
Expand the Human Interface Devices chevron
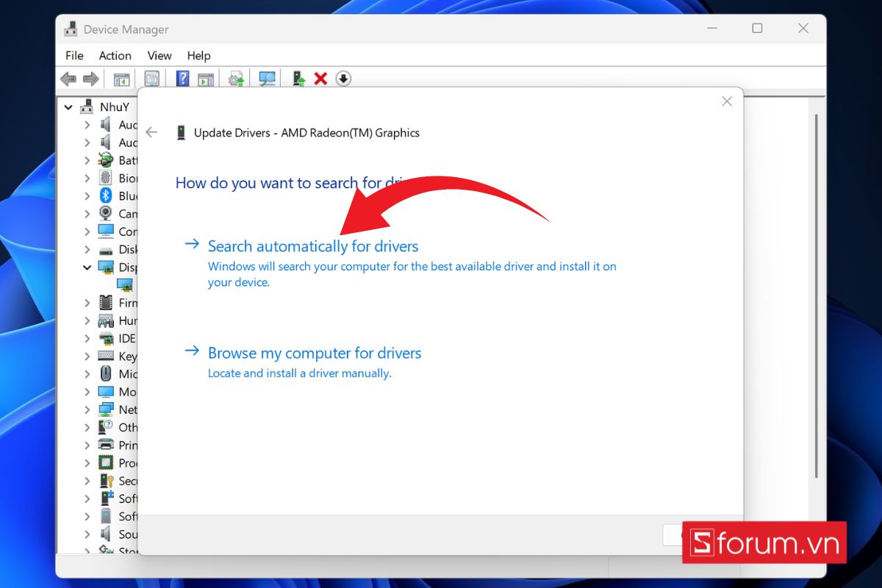tap(87, 320)
